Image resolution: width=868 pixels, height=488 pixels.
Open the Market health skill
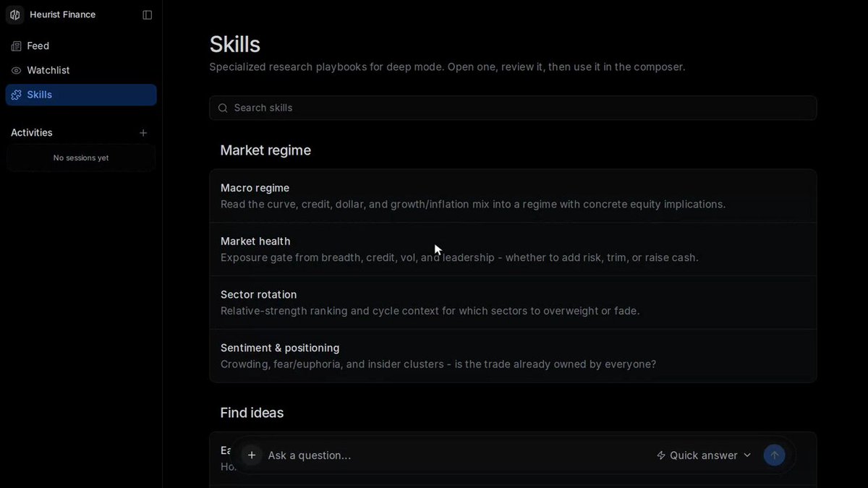click(x=513, y=249)
